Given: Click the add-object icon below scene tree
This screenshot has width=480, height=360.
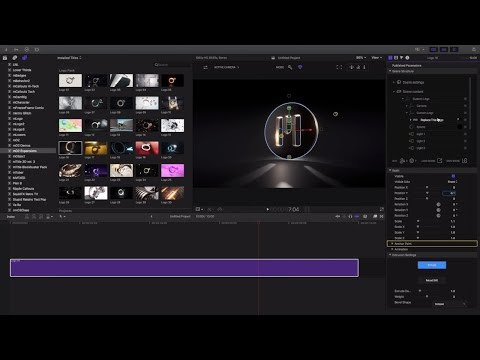Looking at the screenshot, I should [x=402, y=161].
